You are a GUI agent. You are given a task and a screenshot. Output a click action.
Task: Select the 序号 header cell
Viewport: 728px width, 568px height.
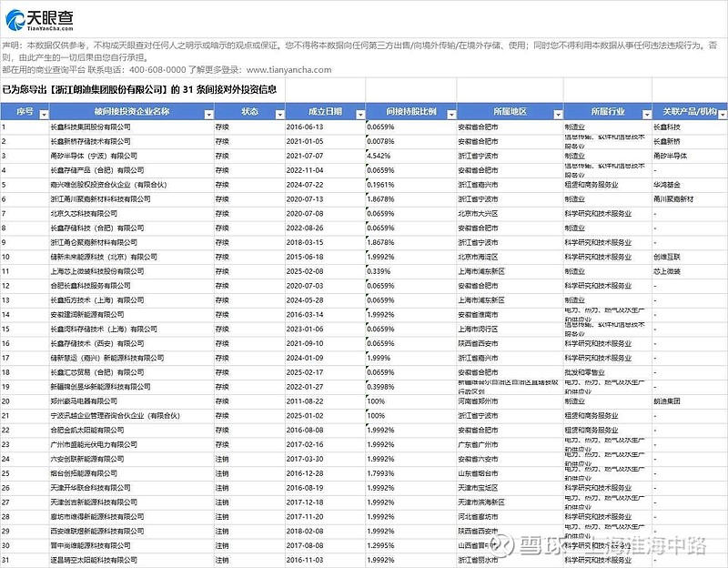point(25,112)
